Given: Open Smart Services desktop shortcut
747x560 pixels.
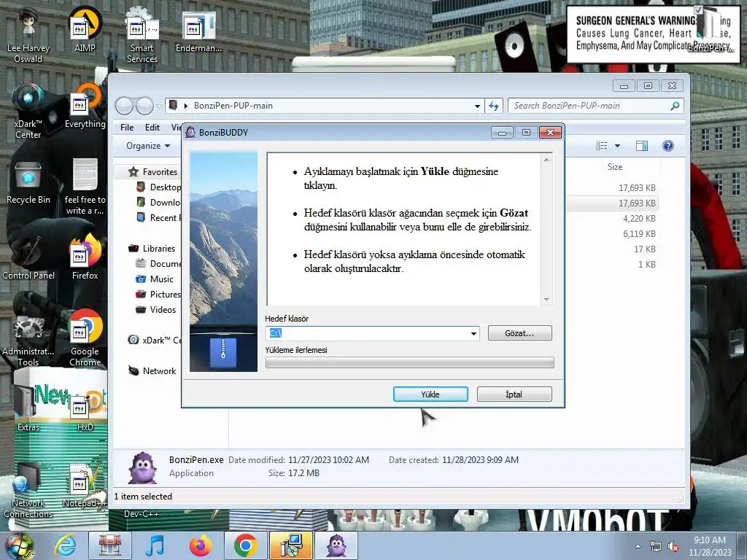Looking at the screenshot, I should click(x=142, y=34).
